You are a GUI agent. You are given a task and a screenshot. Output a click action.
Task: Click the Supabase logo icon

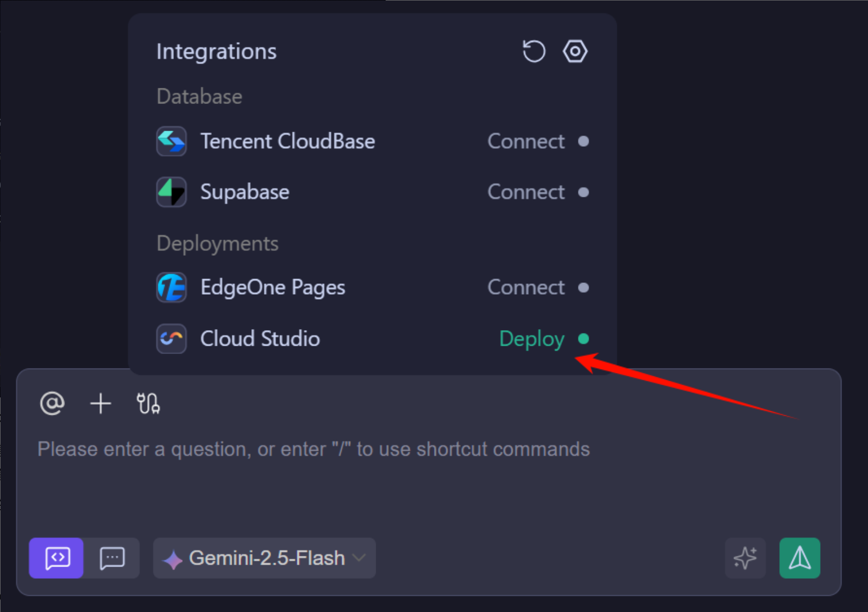(x=171, y=192)
